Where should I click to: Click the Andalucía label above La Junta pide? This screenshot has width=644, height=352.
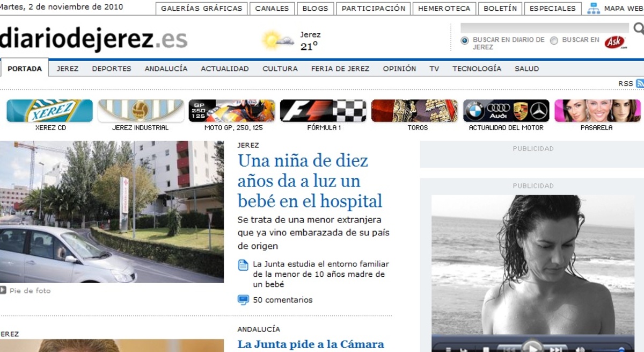[259, 329]
